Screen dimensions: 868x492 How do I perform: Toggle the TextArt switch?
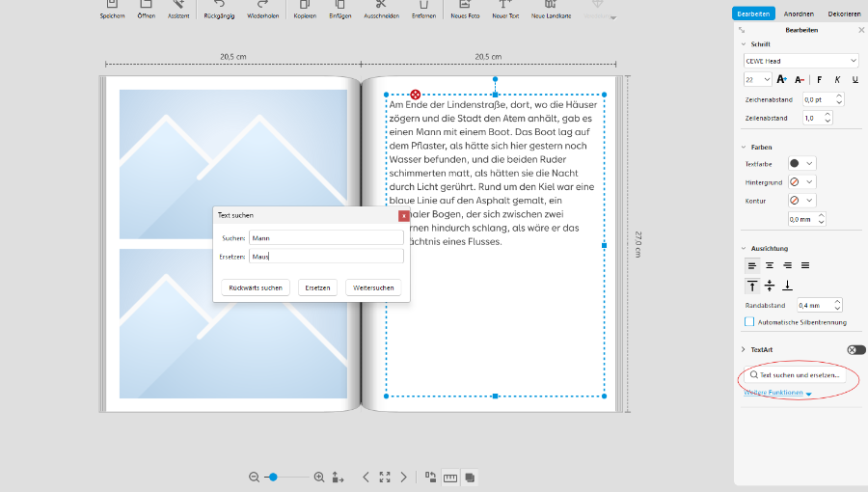[x=855, y=349]
